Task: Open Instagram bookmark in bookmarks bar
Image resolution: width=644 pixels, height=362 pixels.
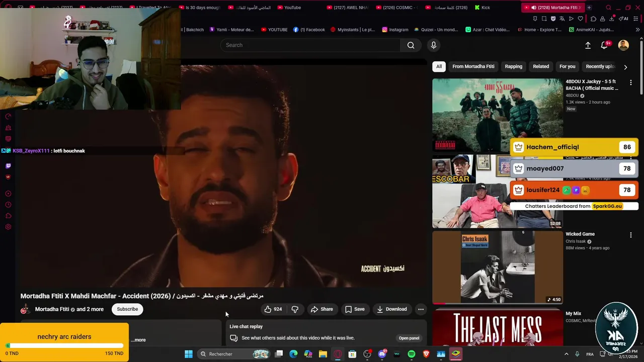Action: pyautogui.click(x=395, y=30)
